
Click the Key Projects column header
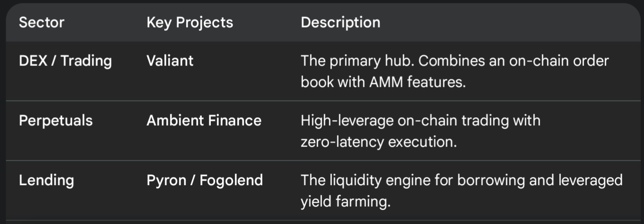pyautogui.click(x=190, y=22)
